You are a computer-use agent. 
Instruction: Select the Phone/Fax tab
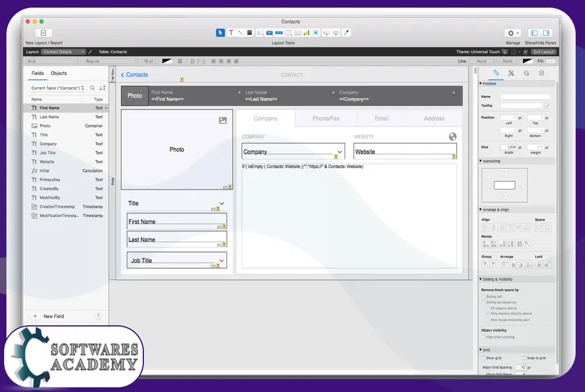[x=326, y=118]
